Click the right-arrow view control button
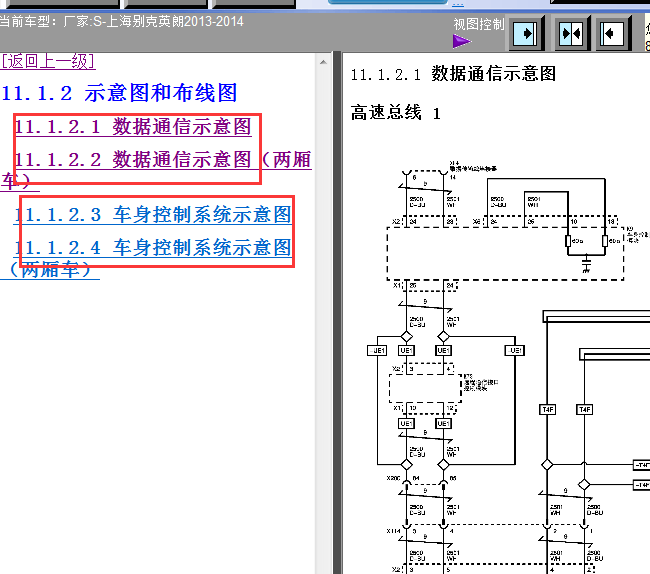The height and width of the screenshot is (574, 650). (526, 33)
